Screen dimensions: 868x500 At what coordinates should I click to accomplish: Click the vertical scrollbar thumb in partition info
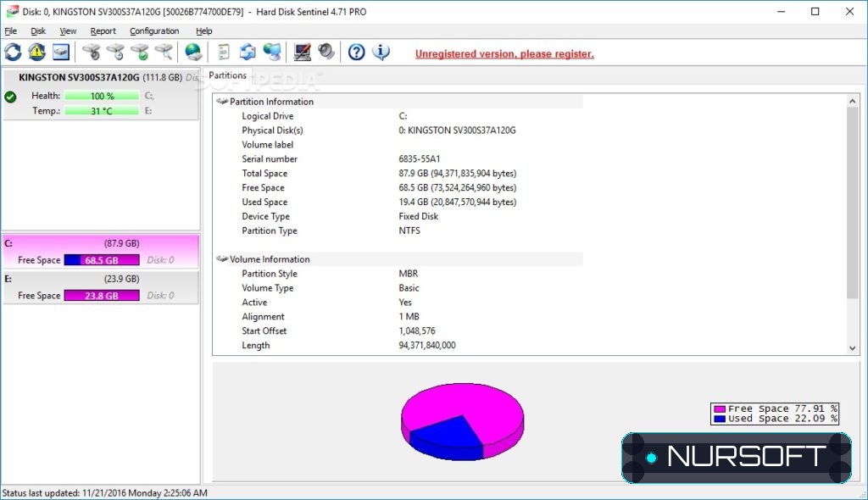pos(853,203)
